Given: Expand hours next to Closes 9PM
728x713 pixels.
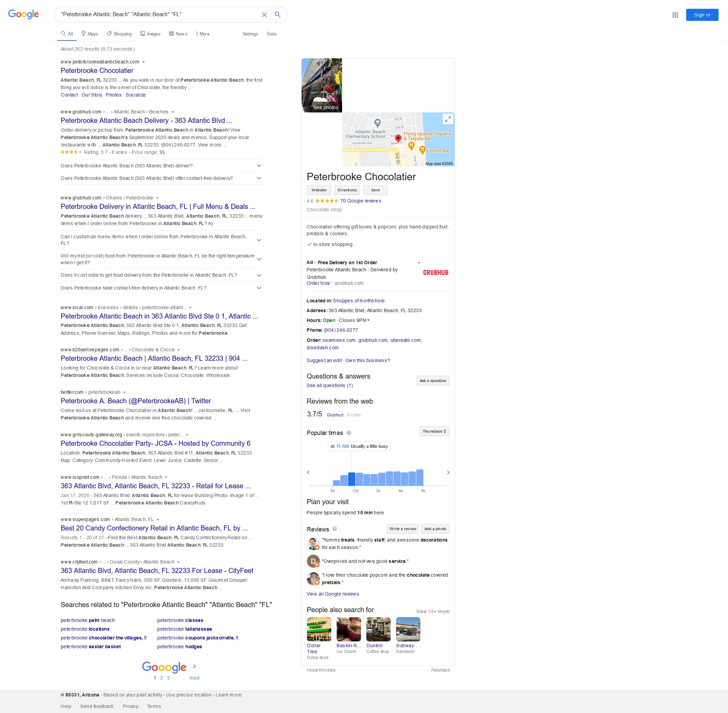Looking at the screenshot, I should click(368, 321).
